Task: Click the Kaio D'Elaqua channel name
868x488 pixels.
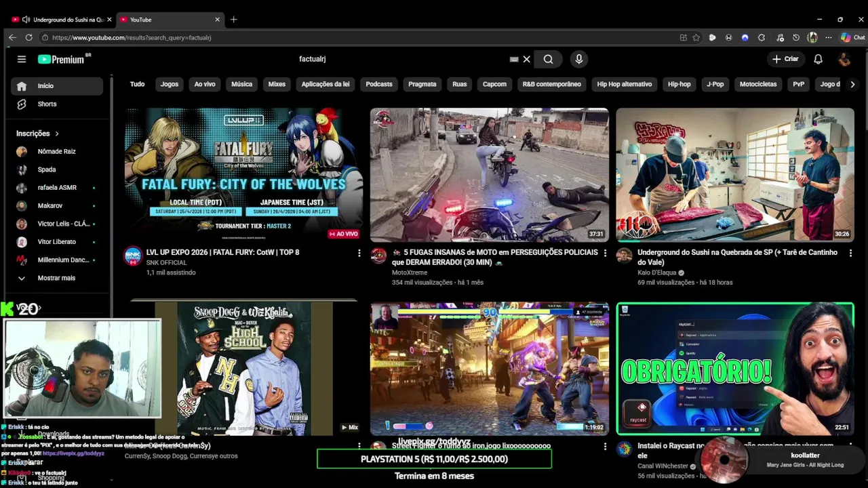Action: pyautogui.click(x=657, y=272)
